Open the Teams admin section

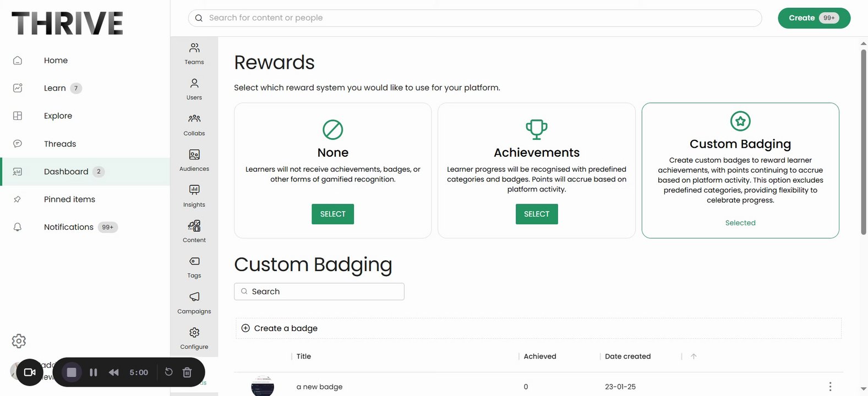pos(194,53)
